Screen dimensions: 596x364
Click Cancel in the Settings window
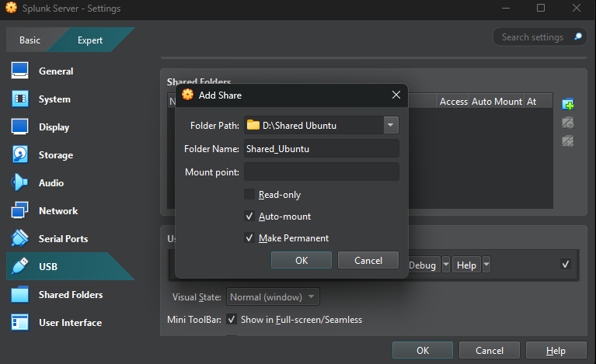coord(490,350)
